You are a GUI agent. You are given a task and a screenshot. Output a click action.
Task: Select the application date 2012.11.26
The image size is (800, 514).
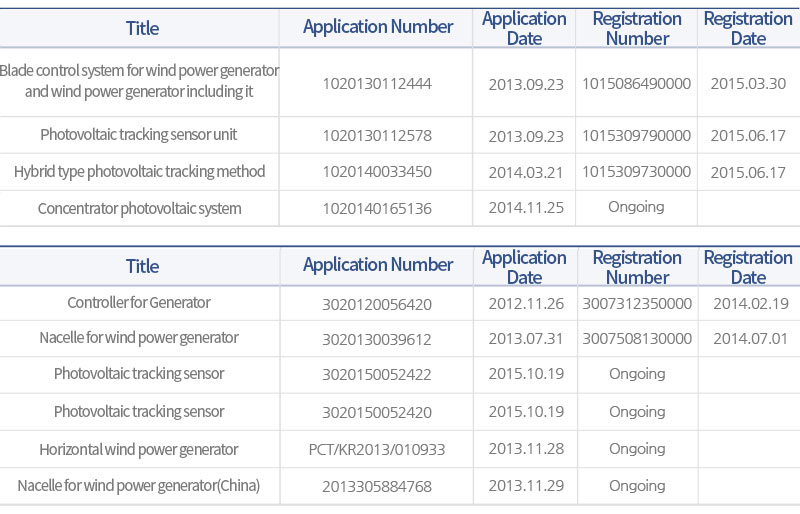click(x=526, y=302)
